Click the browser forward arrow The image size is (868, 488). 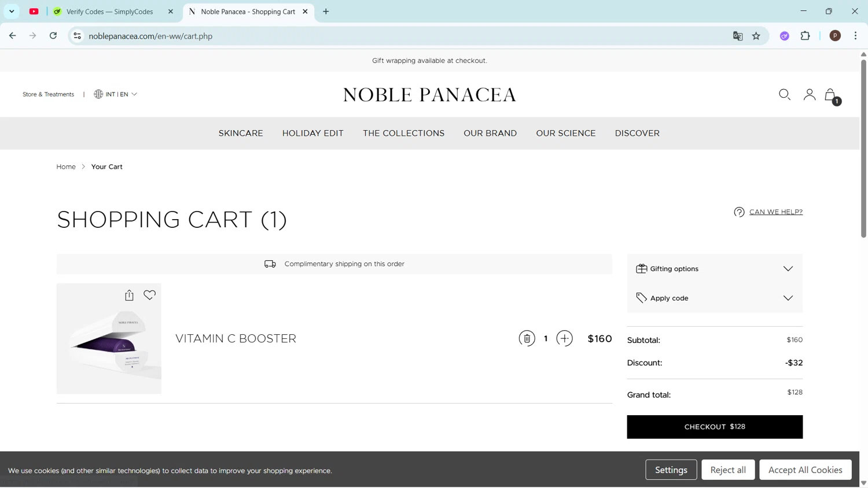[33, 36]
